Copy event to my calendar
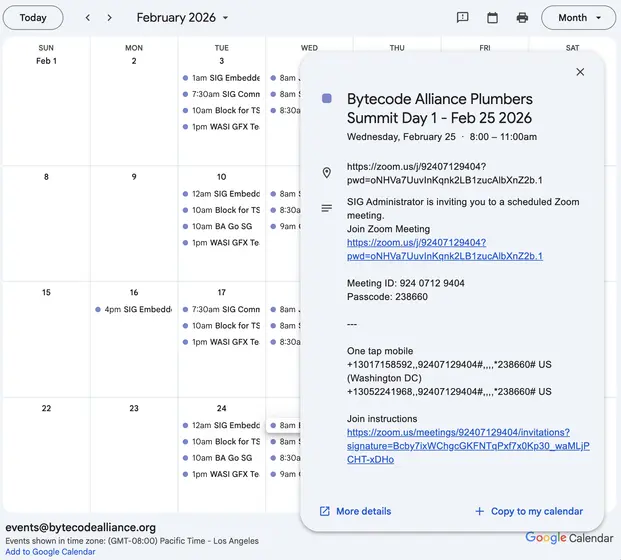Image resolution: width=621 pixels, height=560 pixels. [x=528, y=511]
